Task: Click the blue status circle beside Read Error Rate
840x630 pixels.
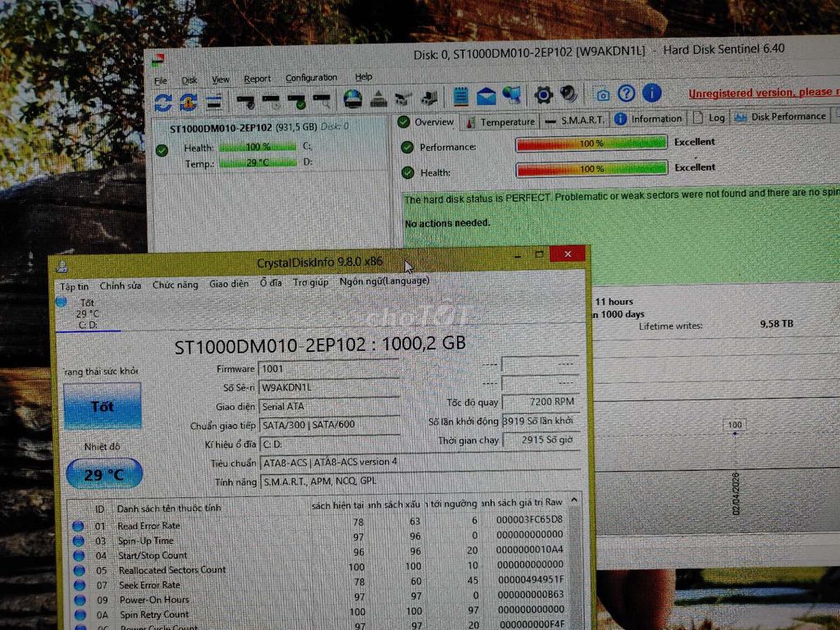Action: coord(78,526)
